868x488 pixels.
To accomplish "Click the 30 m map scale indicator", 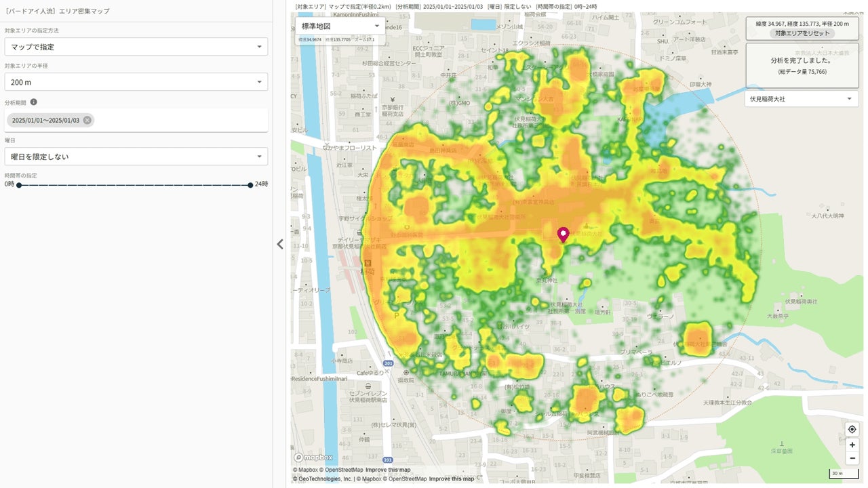I will coord(843,474).
